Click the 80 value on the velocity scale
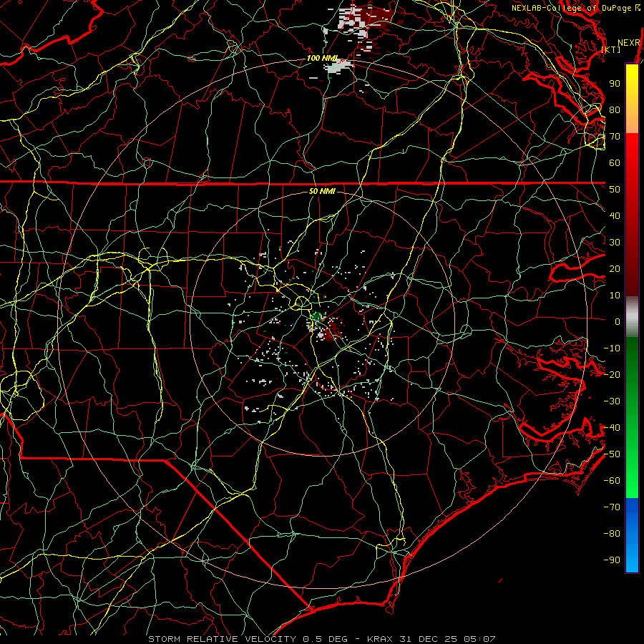This screenshot has height=644, width=644. (615, 110)
